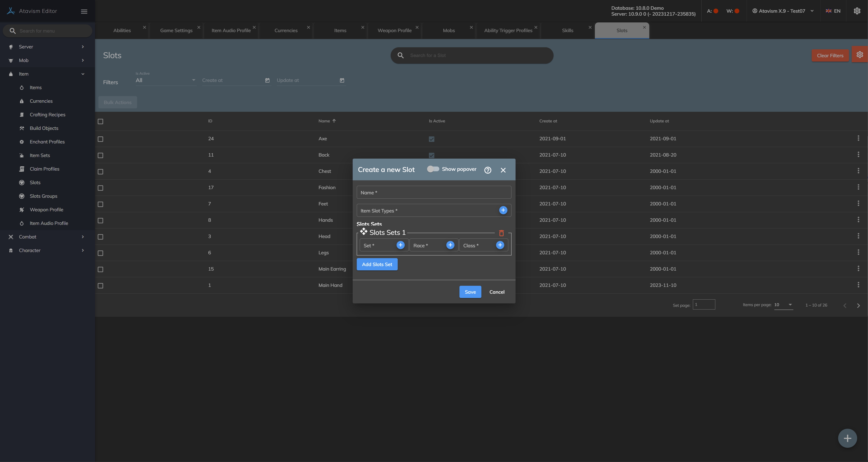868x462 pixels.
Task: Toggle the Show popover switch
Action: coord(433,169)
